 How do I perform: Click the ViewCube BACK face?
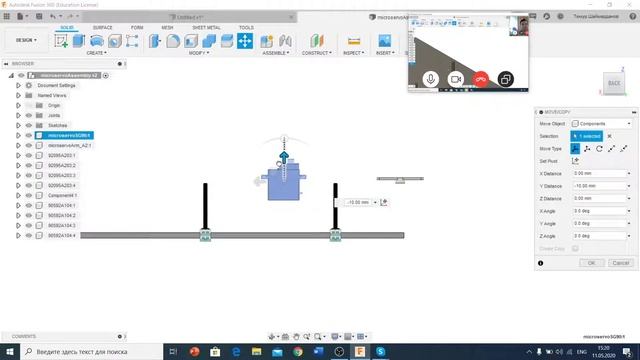click(614, 83)
